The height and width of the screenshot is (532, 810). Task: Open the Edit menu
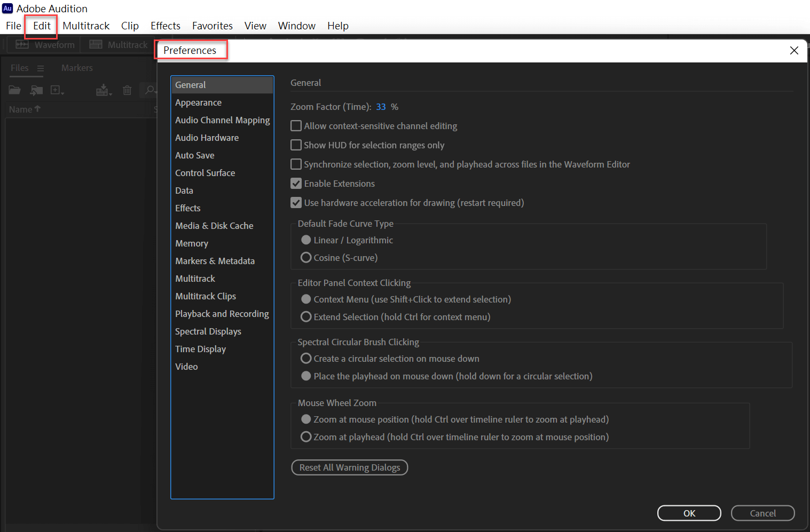(x=42, y=26)
